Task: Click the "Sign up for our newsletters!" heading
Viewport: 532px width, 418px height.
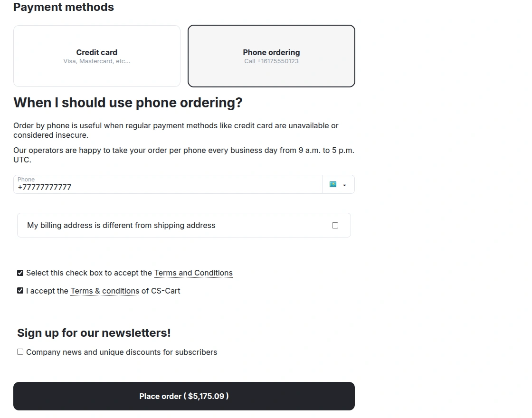Action: coord(94,332)
